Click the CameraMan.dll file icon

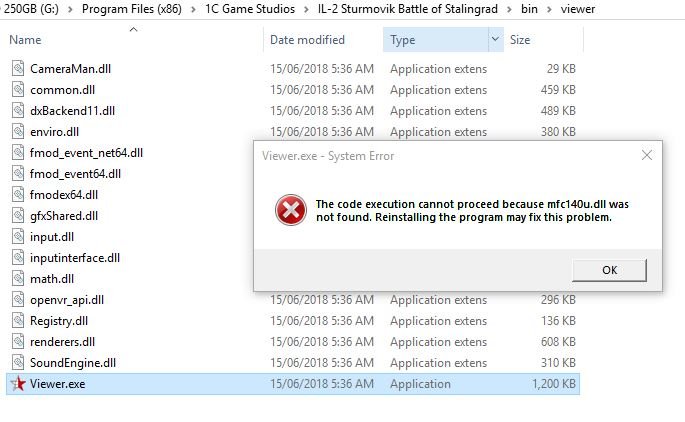[x=18, y=69]
